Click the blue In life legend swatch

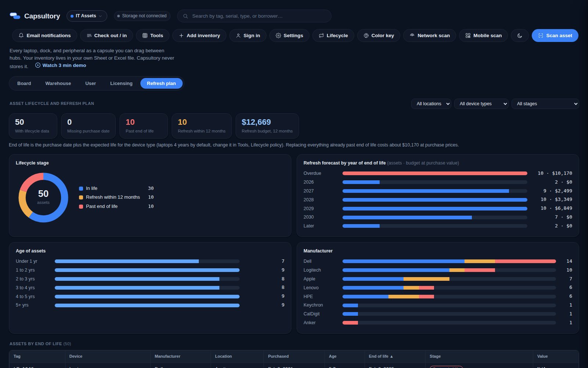point(81,188)
